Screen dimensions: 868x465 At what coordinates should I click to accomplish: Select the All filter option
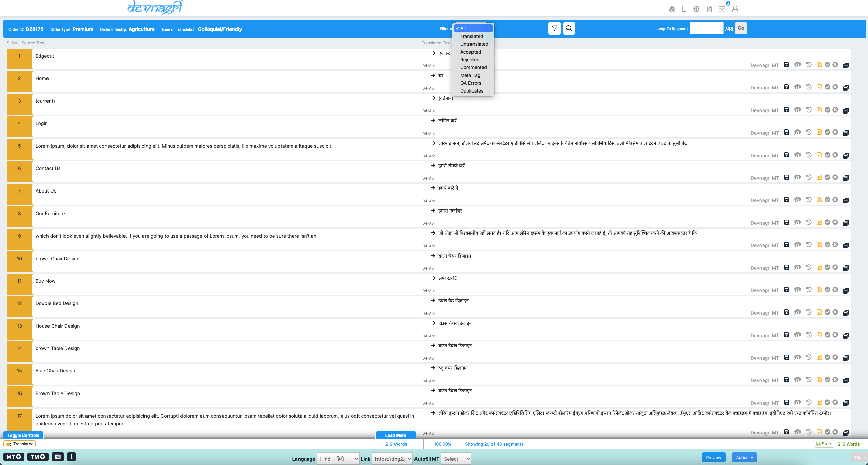pyautogui.click(x=474, y=28)
